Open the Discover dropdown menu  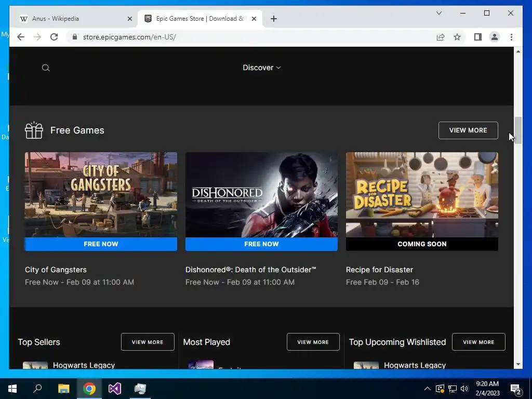coord(262,68)
